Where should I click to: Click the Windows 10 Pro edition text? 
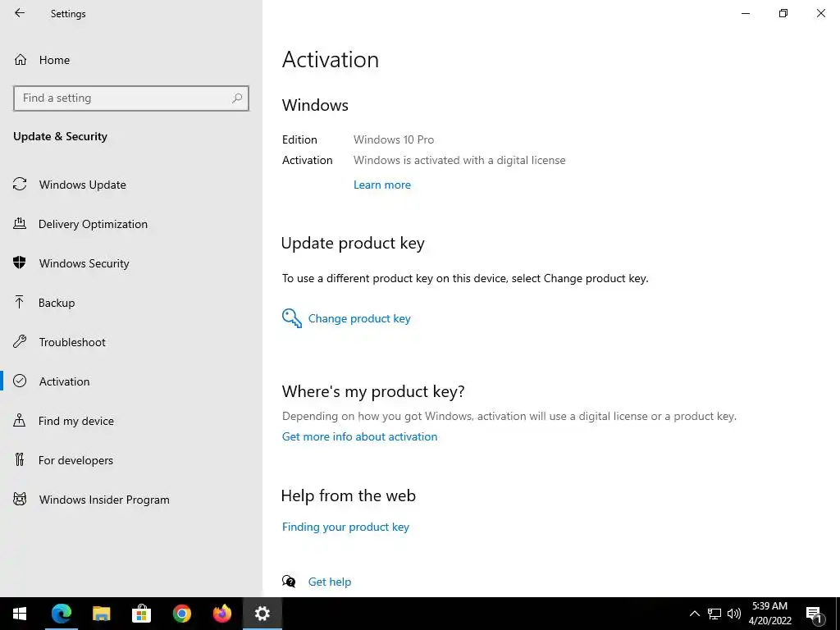394,139
